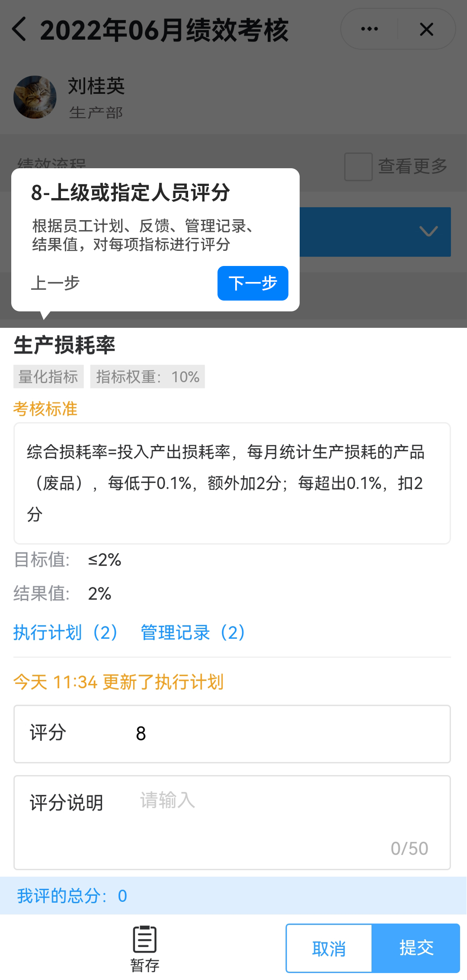Tap the 指标权重：10% tag

point(147,377)
